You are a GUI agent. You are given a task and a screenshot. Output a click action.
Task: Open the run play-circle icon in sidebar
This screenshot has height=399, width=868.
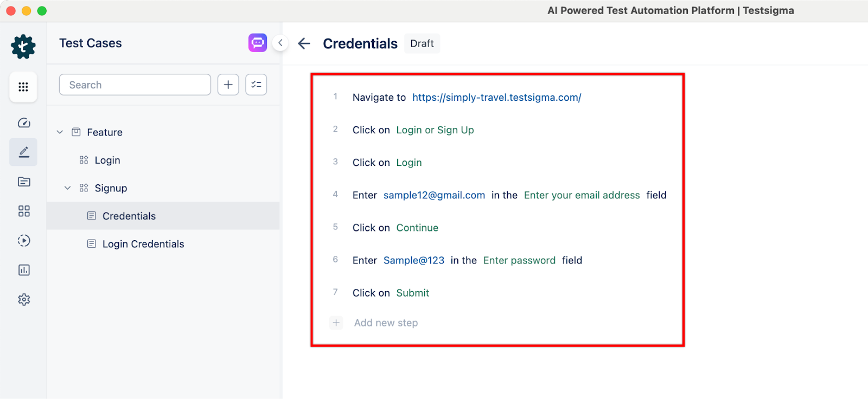click(x=24, y=240)
